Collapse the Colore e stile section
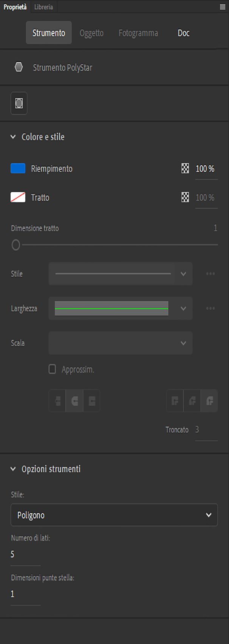The image size is (229, 644). [x=13, y=137]
